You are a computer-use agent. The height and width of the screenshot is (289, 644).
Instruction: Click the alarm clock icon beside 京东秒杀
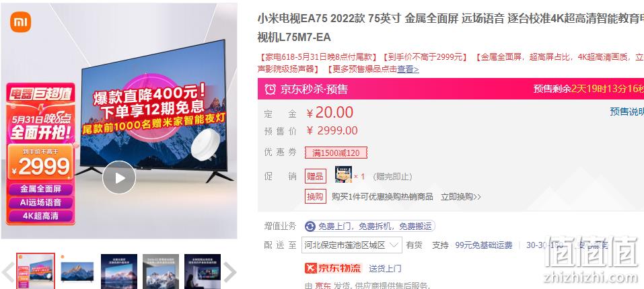click(271, 89)
